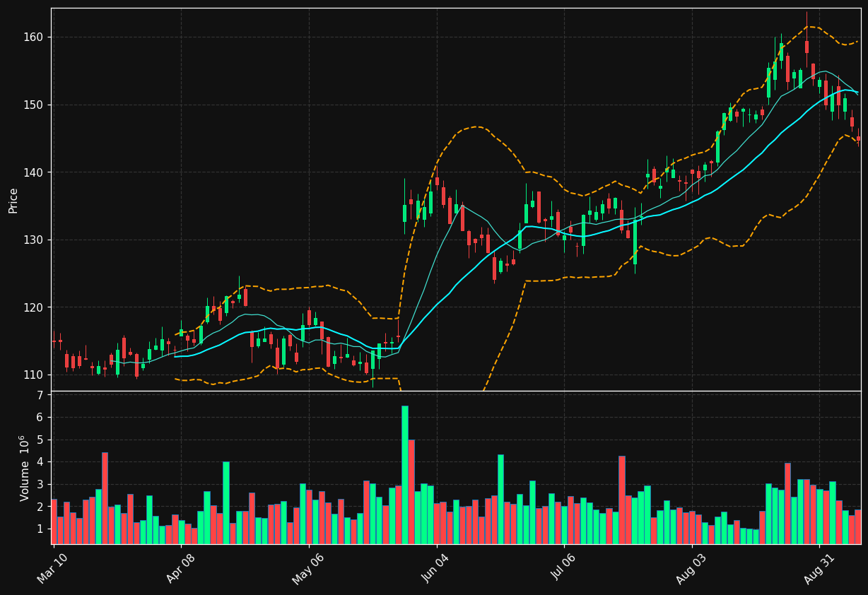Image resolution: width=868 pixels, height=595 pixels.
Task: Click the tallest green volume bar
Action: pyautogui.click(x=405, y=475)
